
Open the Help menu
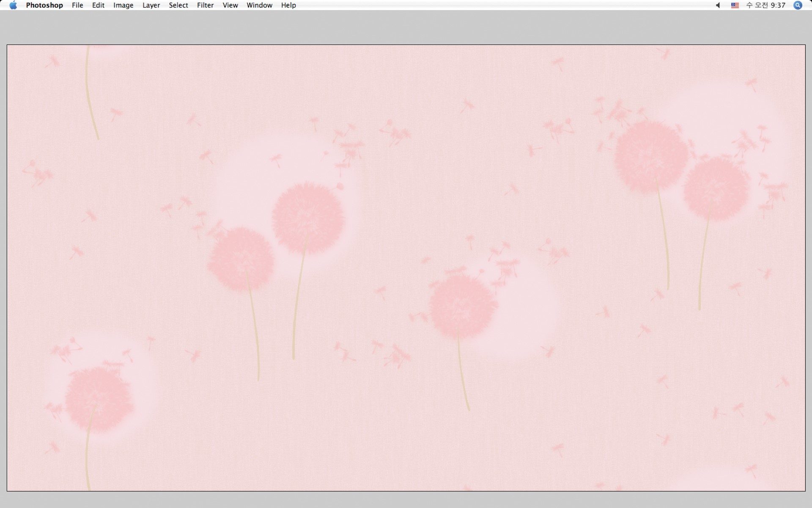(288, 5)
